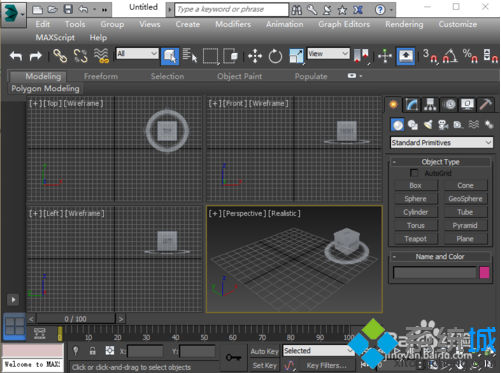Create a Box primitive
501x373 pixels.
(416, 185)
